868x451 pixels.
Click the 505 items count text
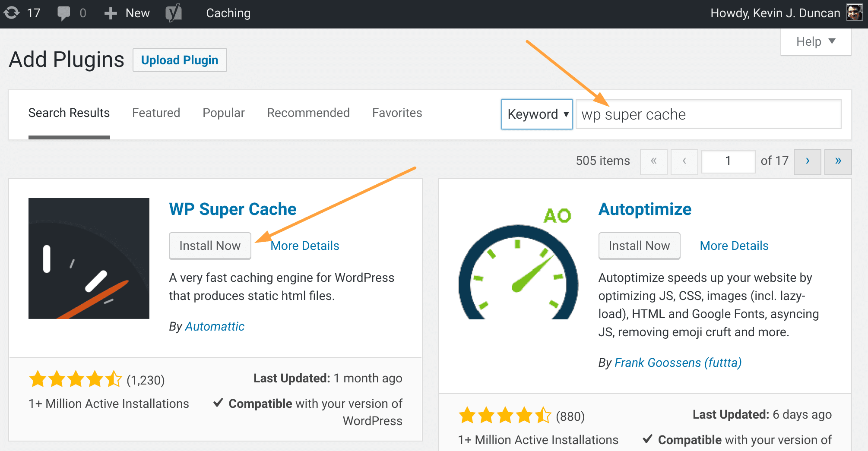tap(603, 161)
